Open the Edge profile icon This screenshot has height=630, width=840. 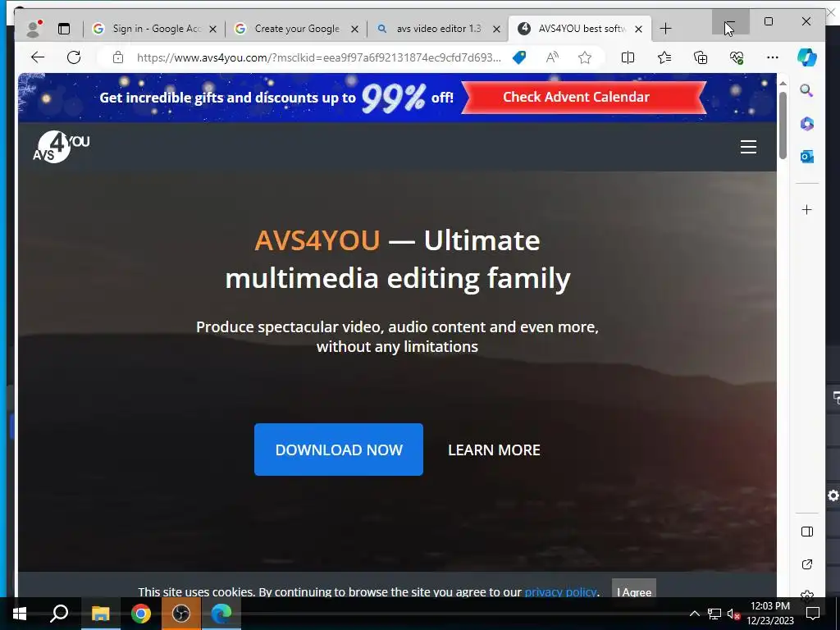34,29
